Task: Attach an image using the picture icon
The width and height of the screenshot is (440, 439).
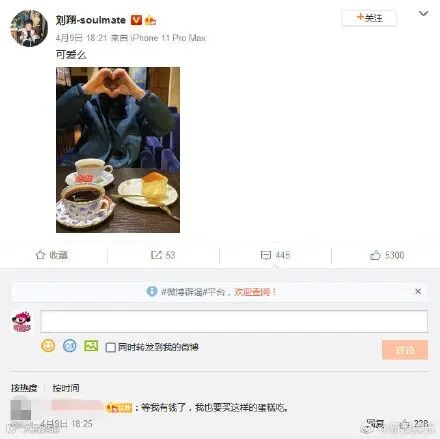Action: click(91, 346)
